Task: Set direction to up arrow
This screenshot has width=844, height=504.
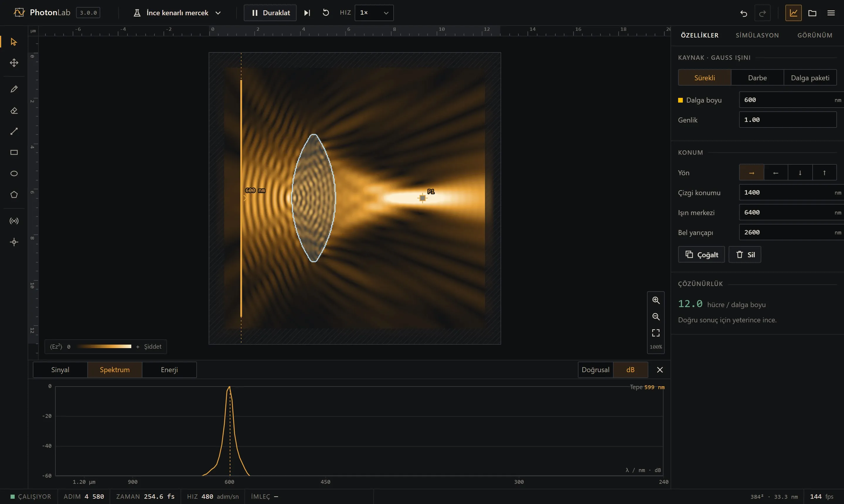Action: pyautogui.click(x=824, y=173)
